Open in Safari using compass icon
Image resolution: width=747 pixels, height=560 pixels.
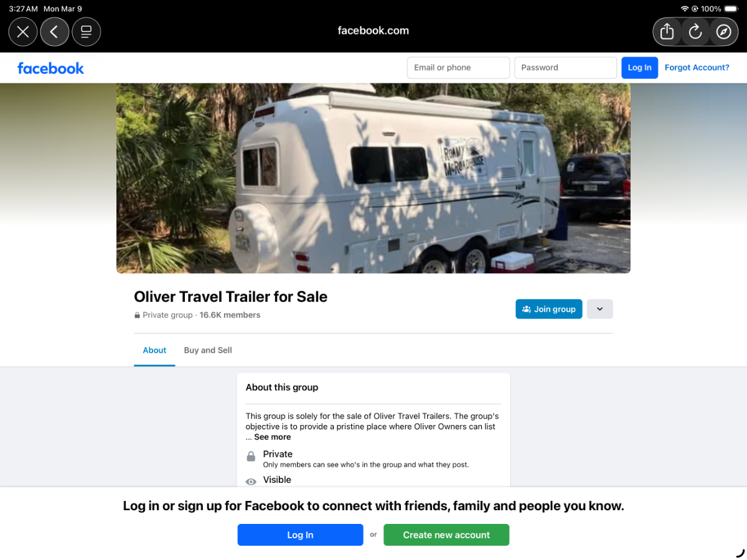tap(723, 32)
